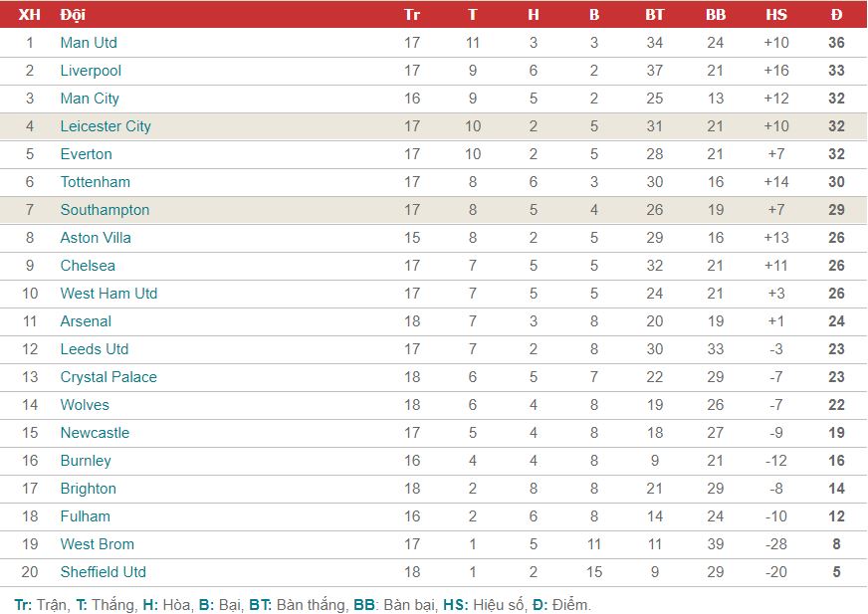Open the Man Utd team link
Screen dimensions: 868x614
89,43
